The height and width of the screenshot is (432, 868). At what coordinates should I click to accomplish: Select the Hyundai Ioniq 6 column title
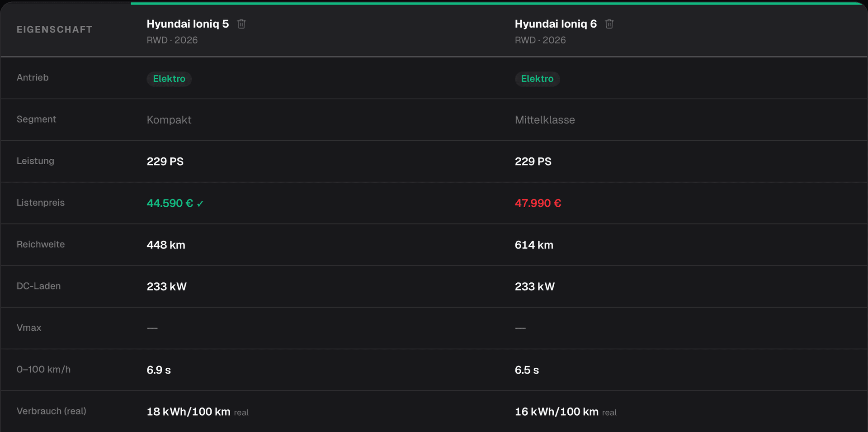(556, 24)
